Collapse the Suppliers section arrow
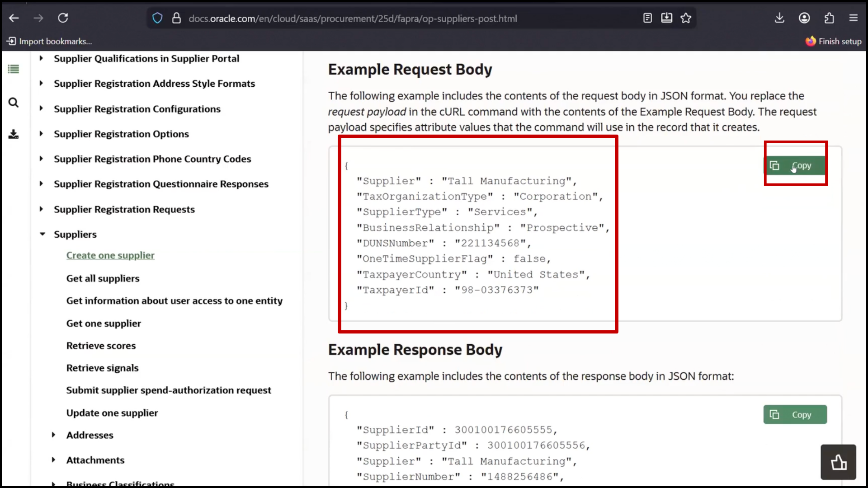The width and height of the screenshot is (868, 488). tap(42, 234)
